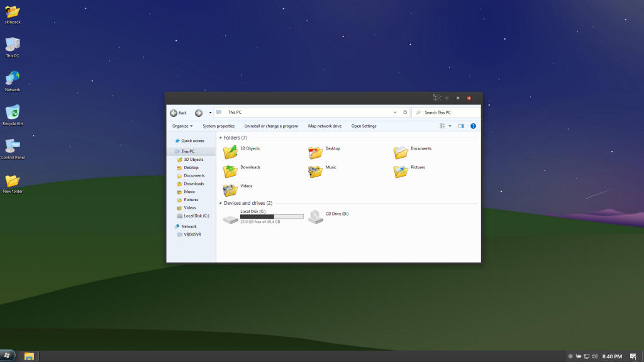The image size is (644, 362).
Task: Open the Local Disk (C:) drive icon
Action: click(231, 218)
